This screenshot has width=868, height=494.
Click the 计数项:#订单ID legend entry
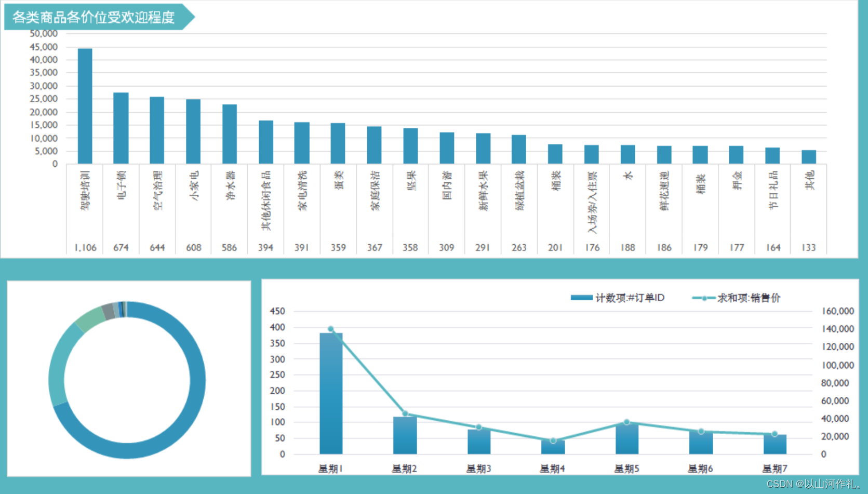pyautogui.click(x=618, y=298)
